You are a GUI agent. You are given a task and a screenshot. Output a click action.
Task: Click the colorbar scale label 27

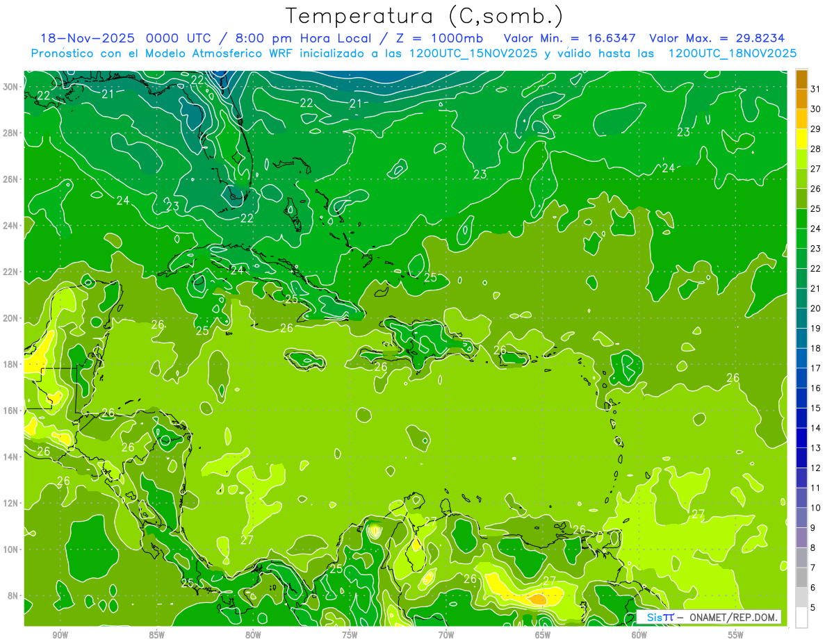click(x=816, y=168)
